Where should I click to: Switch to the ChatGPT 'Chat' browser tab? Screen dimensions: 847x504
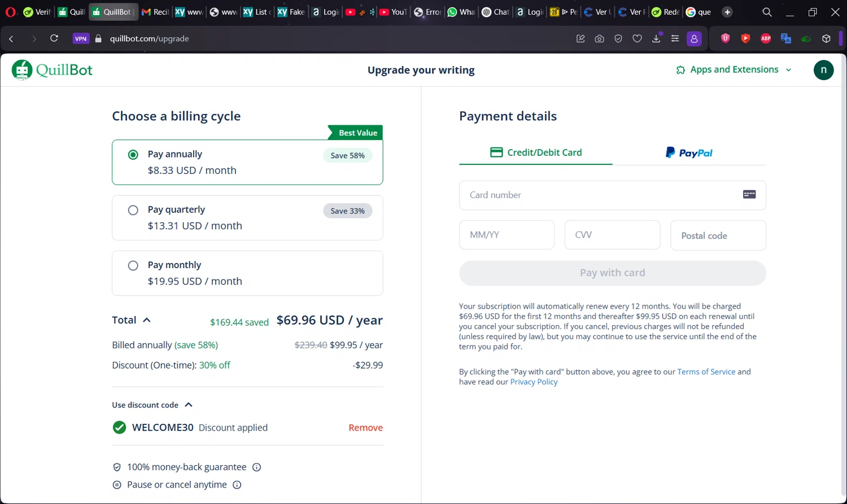pos(495,12)
